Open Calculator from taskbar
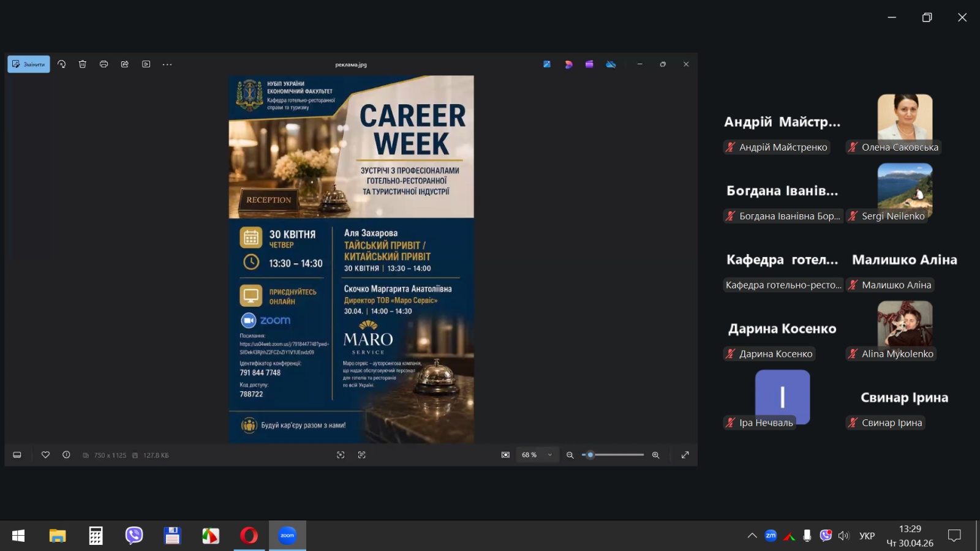 96,536
